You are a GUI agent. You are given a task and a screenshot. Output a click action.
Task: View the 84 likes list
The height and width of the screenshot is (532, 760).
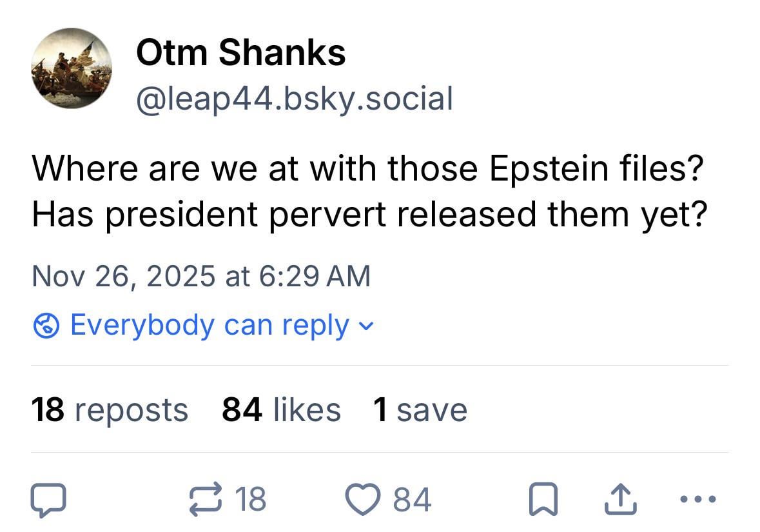(x=281, y=410)
